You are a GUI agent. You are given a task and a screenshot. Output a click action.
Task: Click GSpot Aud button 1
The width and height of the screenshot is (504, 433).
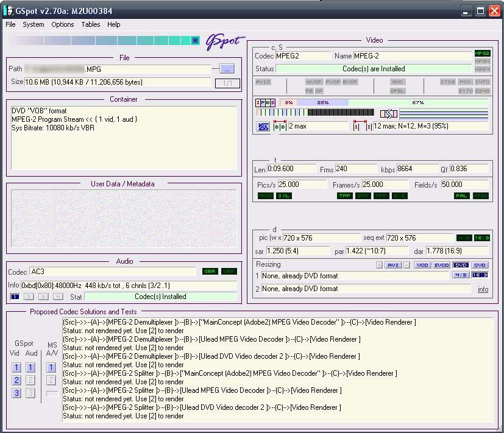pyautogui.click(x=30, y=367)
